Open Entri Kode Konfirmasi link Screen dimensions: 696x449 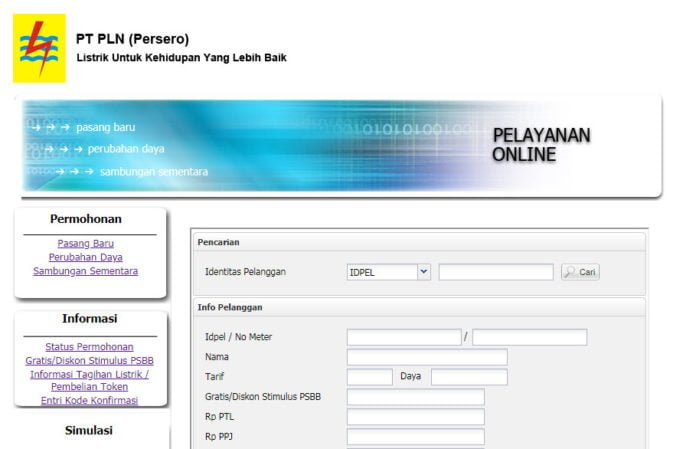coord(89,400)
